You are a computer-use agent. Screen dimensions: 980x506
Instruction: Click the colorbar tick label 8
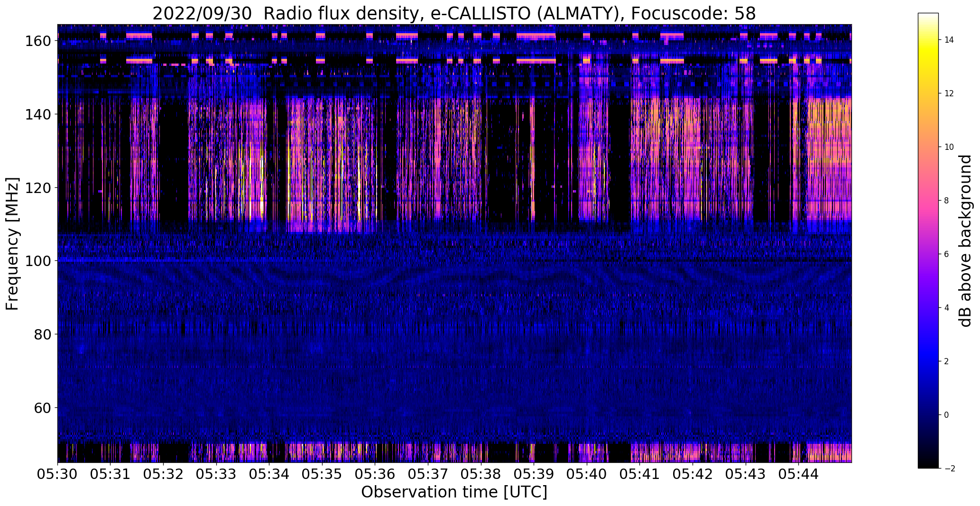[946, 201]
